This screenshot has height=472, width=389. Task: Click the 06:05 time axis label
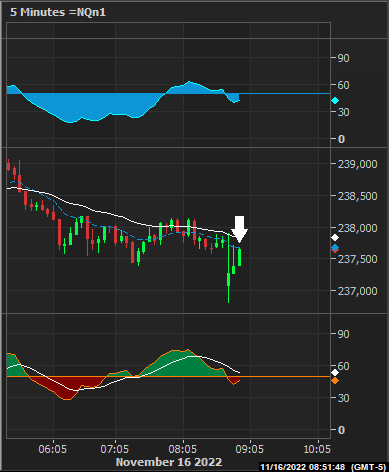53,449
